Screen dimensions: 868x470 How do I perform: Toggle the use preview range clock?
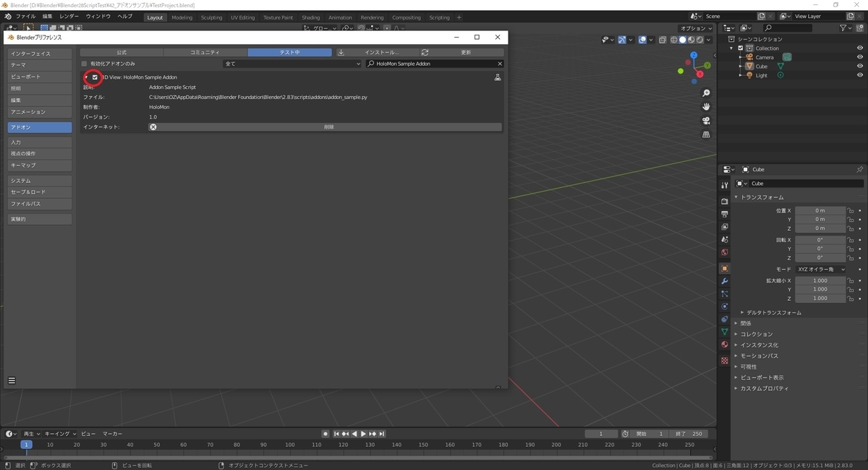tap(625, 434)
